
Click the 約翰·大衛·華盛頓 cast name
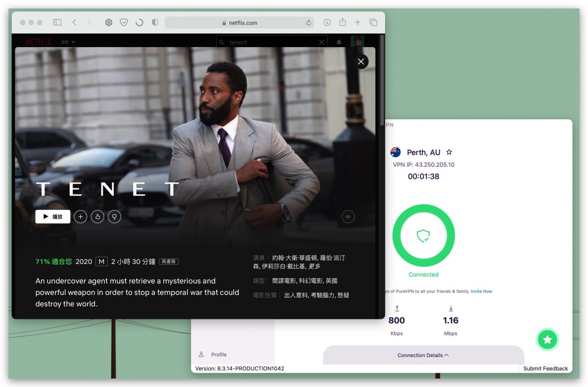294,258
